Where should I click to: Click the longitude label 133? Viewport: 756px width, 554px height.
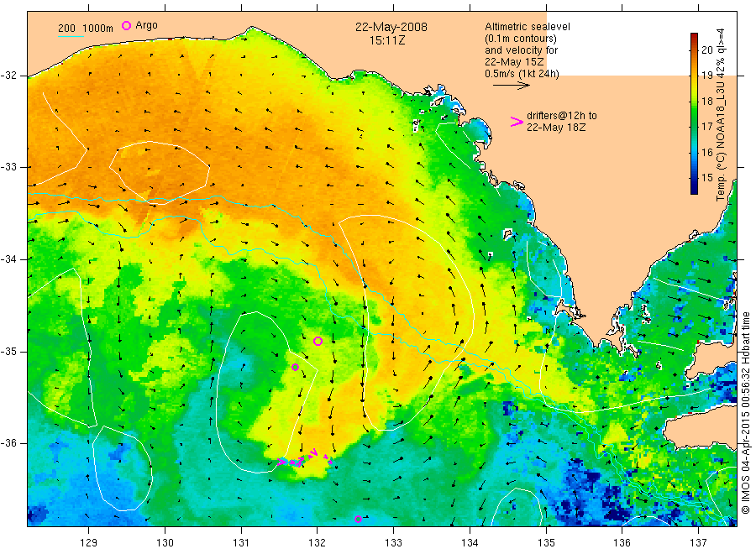pyautogui.click(x=393, y=543)
